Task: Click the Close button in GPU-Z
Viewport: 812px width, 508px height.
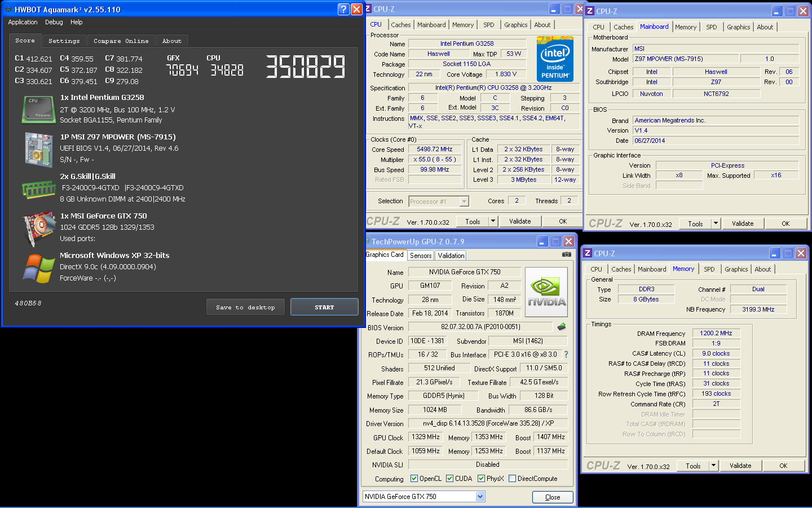Action: (x=553, y=497)
